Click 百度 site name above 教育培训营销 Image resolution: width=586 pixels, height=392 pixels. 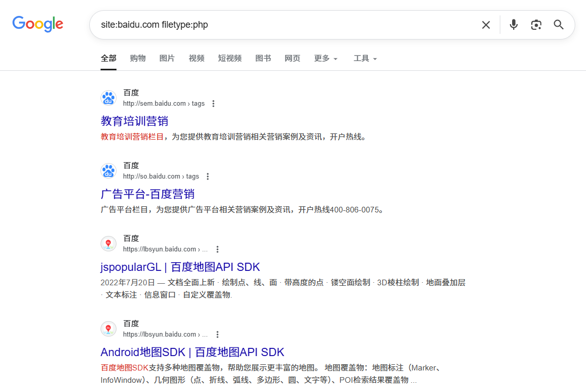tap(131, 93)
